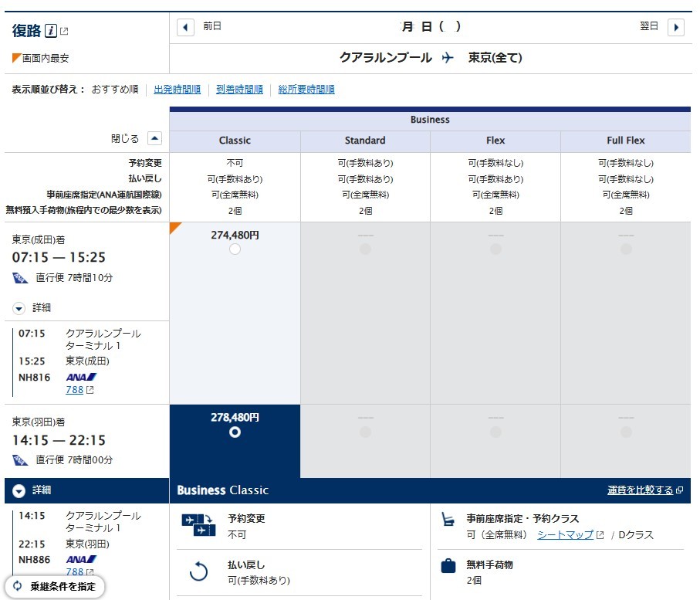
Task: Open 運賃を比較する fare comparison link
Action: click(640, 490)
